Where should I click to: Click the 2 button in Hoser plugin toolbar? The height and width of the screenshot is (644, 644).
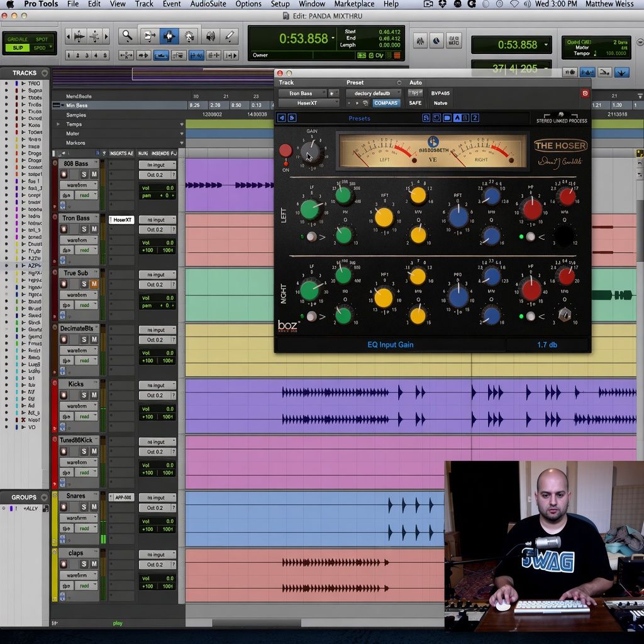tap(475, 118)
